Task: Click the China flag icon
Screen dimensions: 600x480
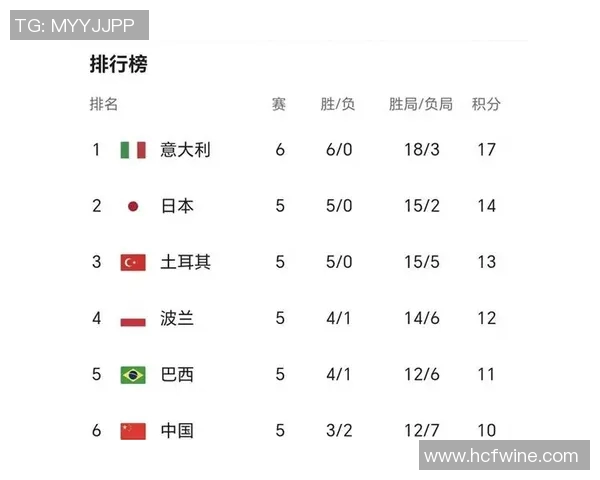Action: 132,431
